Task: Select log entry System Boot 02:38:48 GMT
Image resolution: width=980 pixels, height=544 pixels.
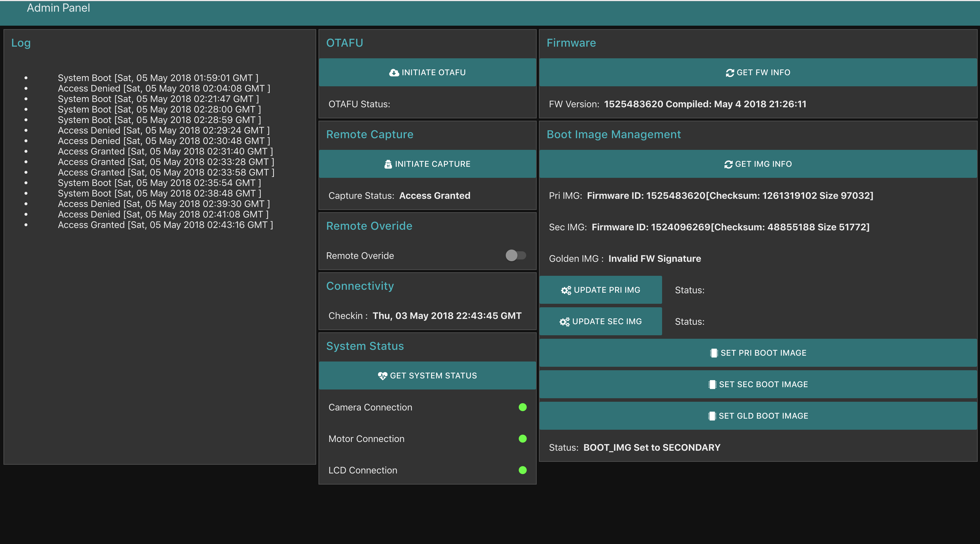Action: (x=160, y=194)
